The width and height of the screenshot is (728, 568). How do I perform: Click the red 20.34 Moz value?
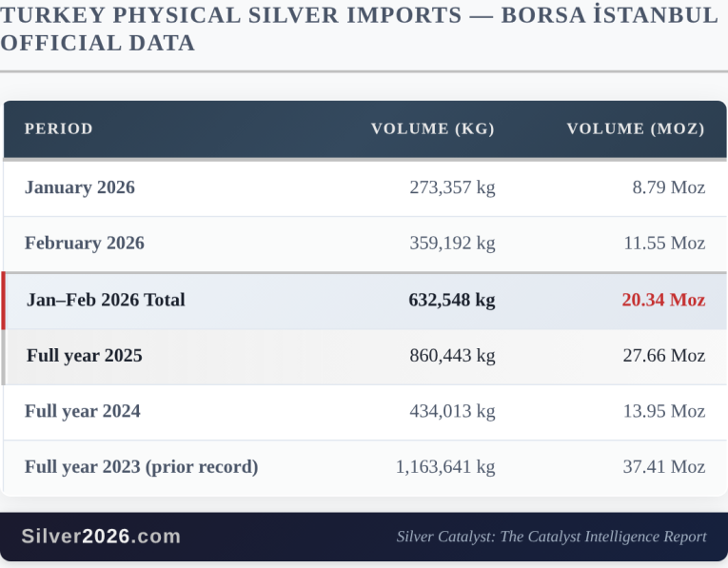(x=663, y=300)
